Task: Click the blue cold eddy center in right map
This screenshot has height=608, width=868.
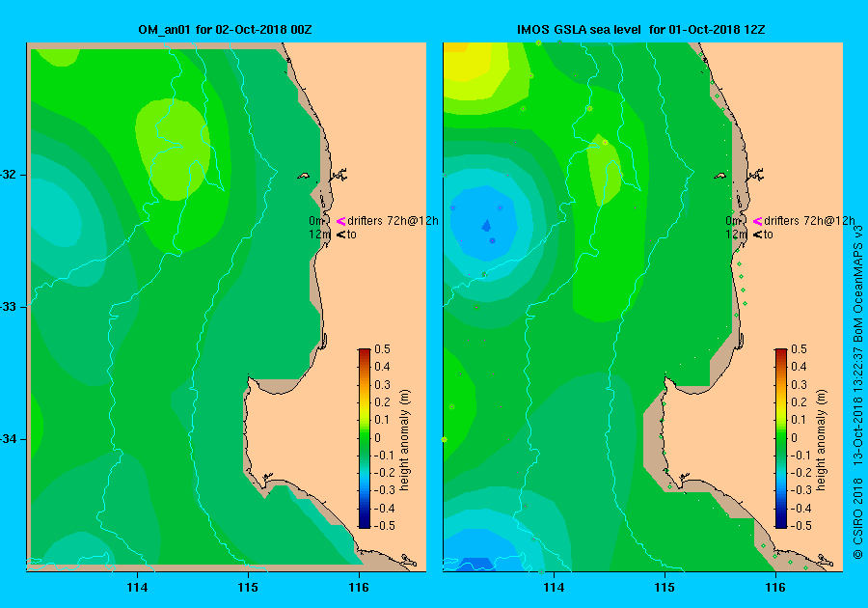Action: [483, 222]
